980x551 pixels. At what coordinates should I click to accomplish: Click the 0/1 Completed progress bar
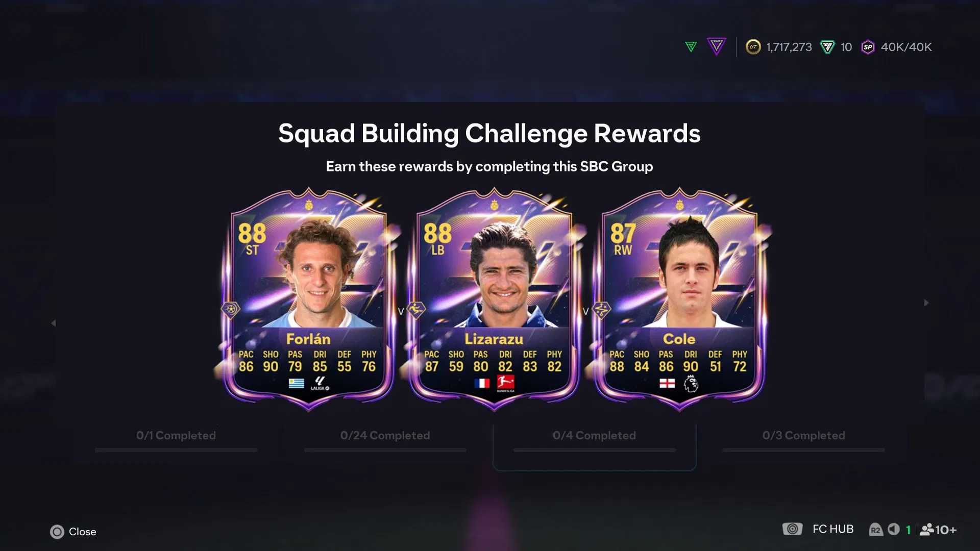pyautogui.click(x=176, y=450)
